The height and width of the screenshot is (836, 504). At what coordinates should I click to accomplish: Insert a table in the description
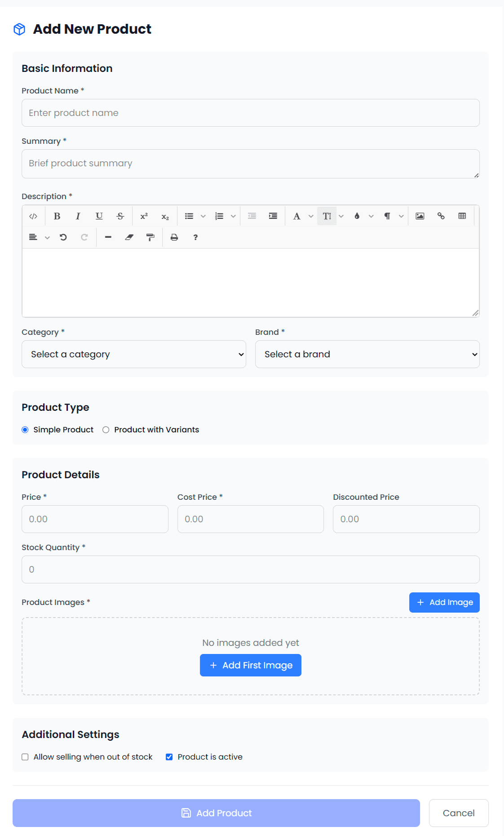[x=462, y=216]
